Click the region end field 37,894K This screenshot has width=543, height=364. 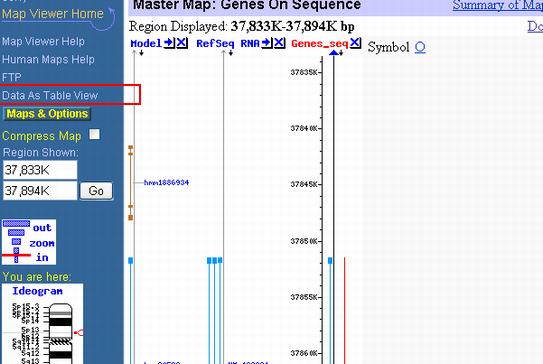[x=40, y=190]
